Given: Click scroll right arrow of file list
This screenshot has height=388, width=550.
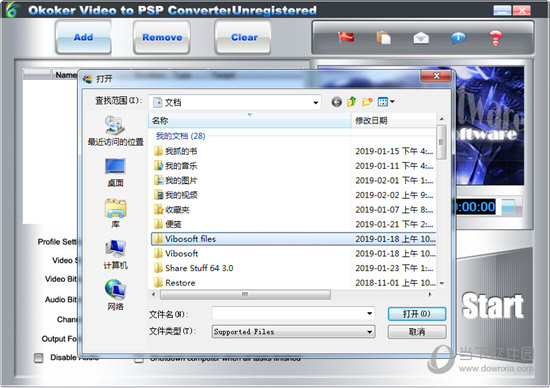Looking at the screenshot, I should pyautogui.click(x=430, y=294).
